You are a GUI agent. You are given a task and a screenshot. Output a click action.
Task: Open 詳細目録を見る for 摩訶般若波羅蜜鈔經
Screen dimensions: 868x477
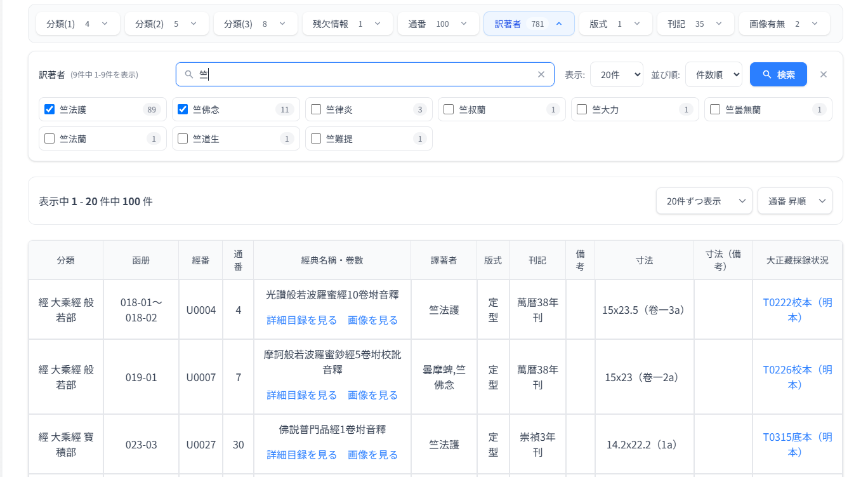pyautogui.click(x=302, y=395)
